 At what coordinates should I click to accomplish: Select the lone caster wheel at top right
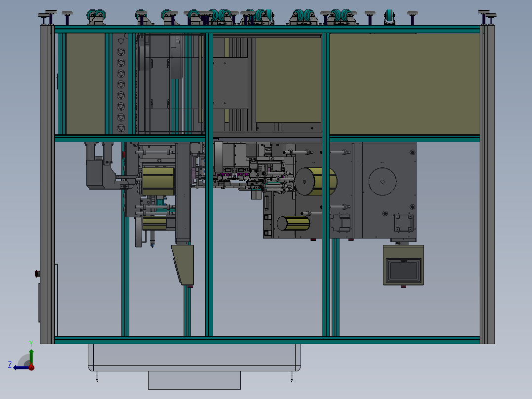click(x=389, y=17)
